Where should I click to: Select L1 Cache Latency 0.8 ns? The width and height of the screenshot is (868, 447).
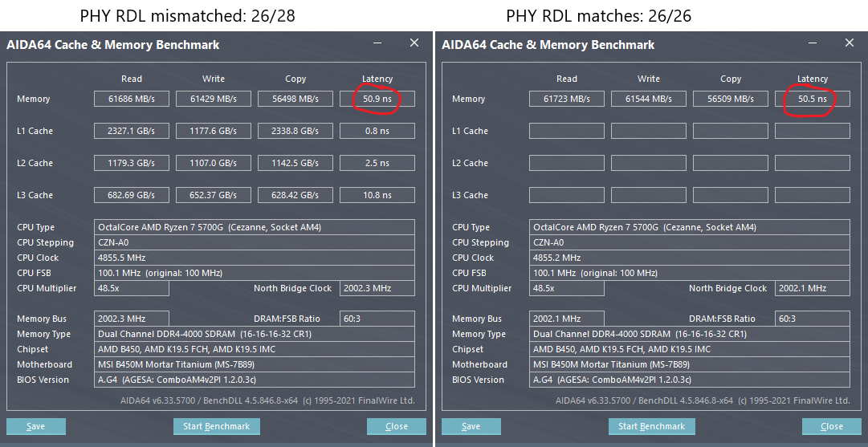(377, 131)
